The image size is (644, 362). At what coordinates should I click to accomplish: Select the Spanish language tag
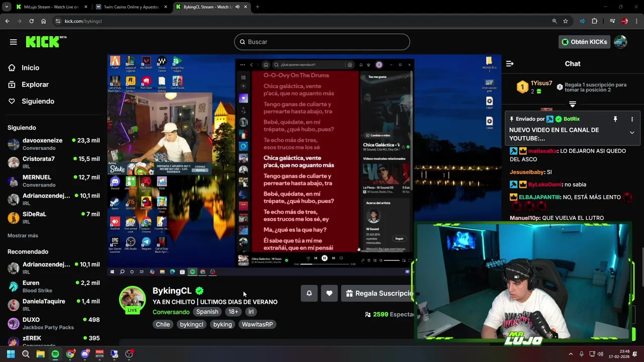pyautogui.click(x=207, y=312)
